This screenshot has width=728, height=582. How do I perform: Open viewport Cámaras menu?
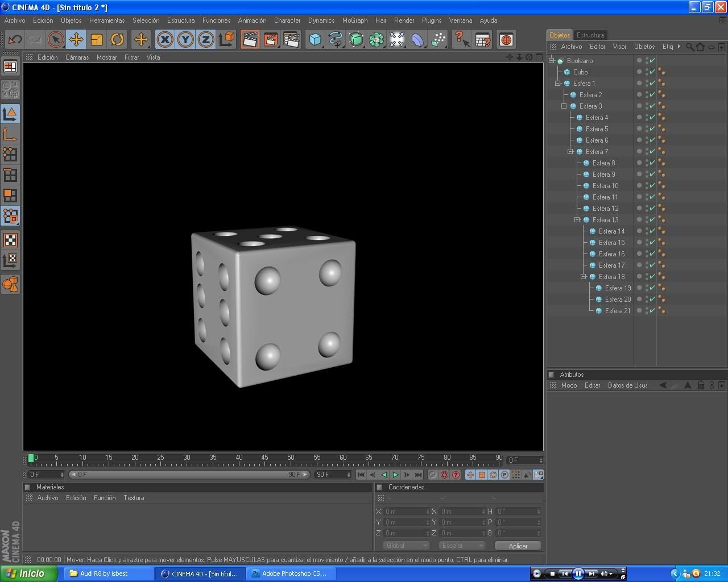click(x=77, y=57)
